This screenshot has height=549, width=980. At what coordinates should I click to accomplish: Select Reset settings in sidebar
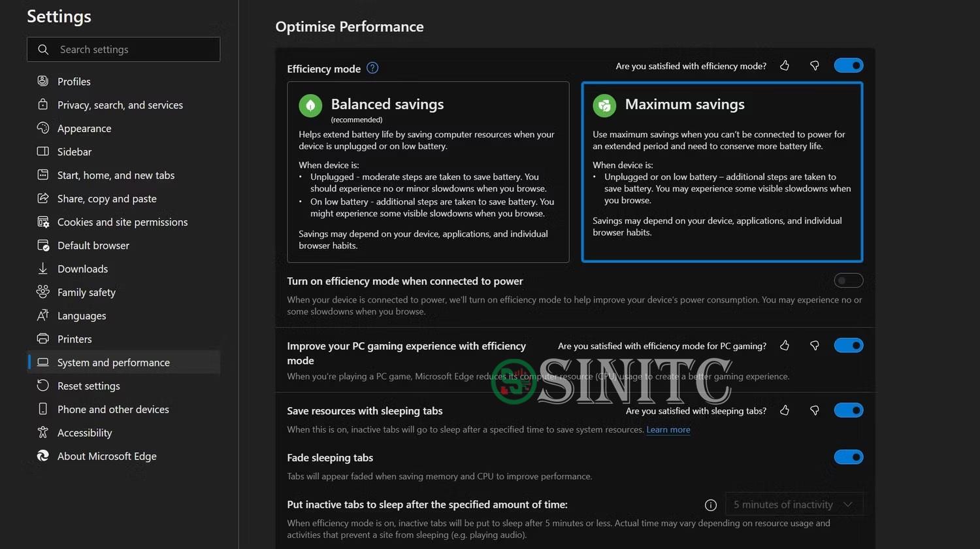click(124, 386)
